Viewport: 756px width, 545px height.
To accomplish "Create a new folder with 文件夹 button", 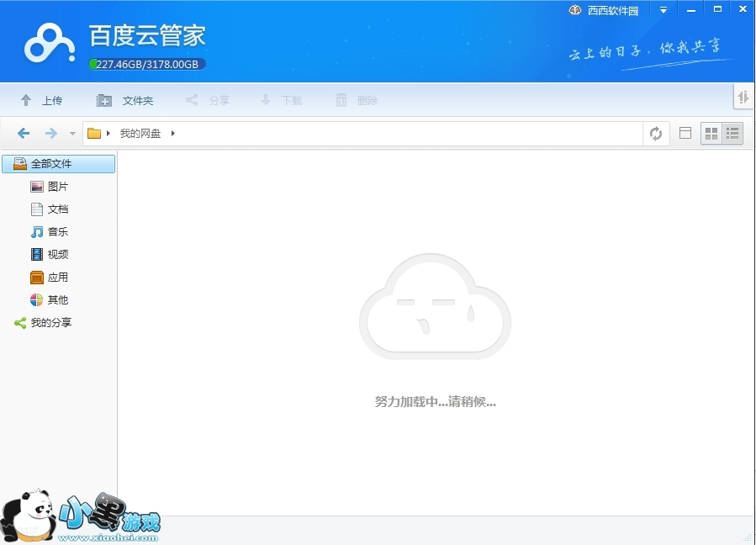I will [x=124, y=100].
